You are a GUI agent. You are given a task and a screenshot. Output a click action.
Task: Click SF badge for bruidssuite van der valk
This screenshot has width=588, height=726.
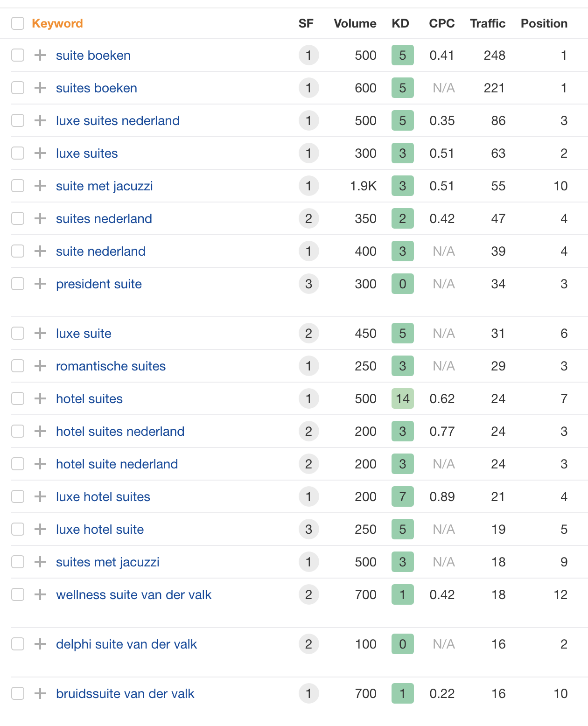click(x=308, y=693)
